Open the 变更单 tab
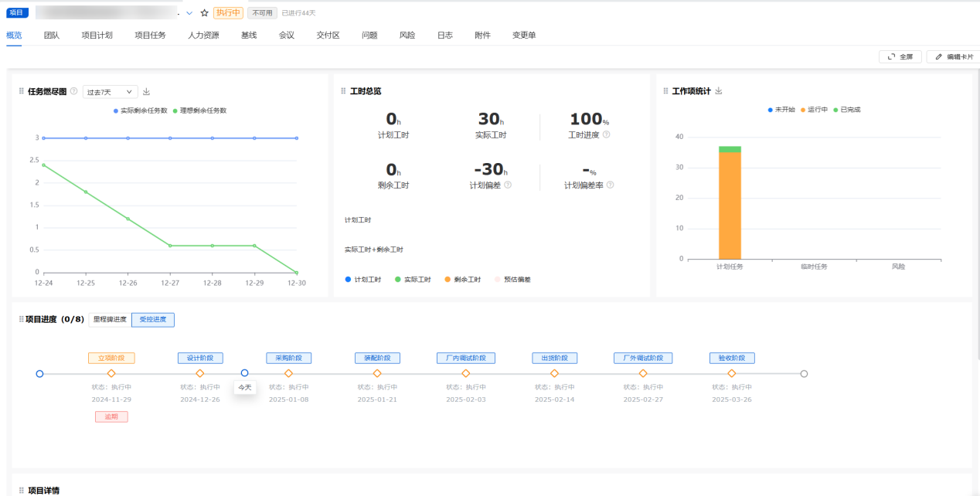This screenshot has width=980, height=496. click(x=524, y=36)
